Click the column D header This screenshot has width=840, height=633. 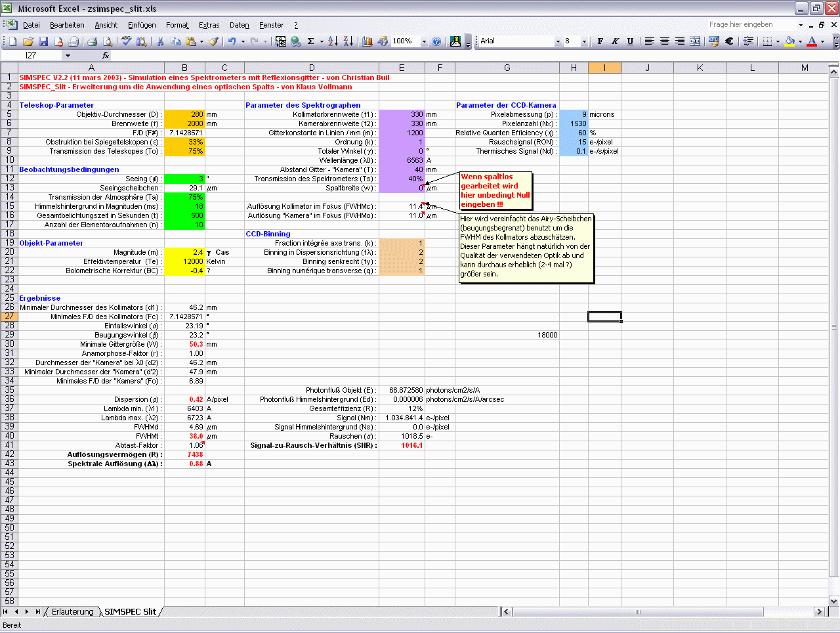[x=312, y=68]
